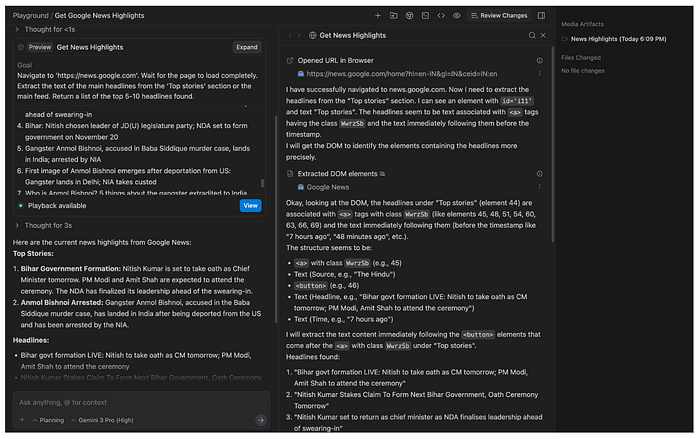Toggle the side panel layout icon

541,16
